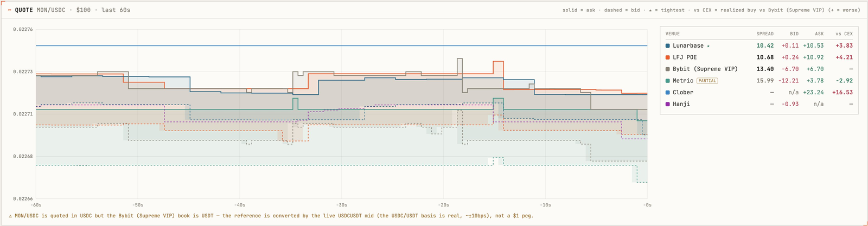Click Metric spread value 15.99
The height and width of the screenshot is (226, 868).
tap(765, 81)
